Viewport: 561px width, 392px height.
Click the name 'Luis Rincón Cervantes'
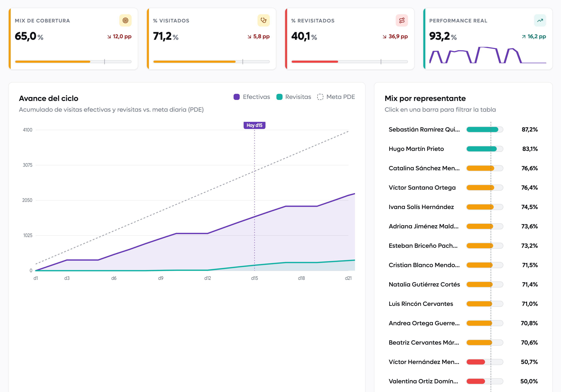(x=421, y=304)
